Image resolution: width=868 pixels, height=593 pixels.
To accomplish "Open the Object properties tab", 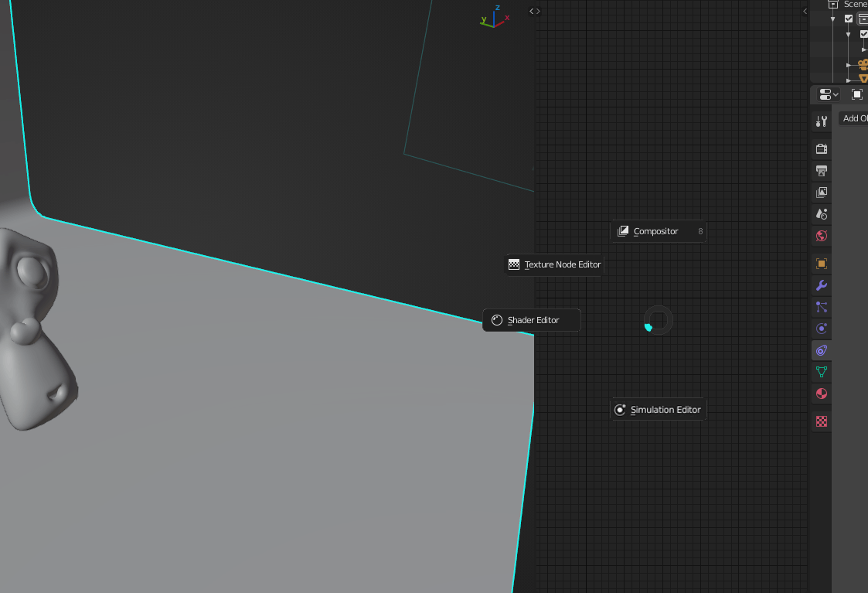I will (822, 264).
